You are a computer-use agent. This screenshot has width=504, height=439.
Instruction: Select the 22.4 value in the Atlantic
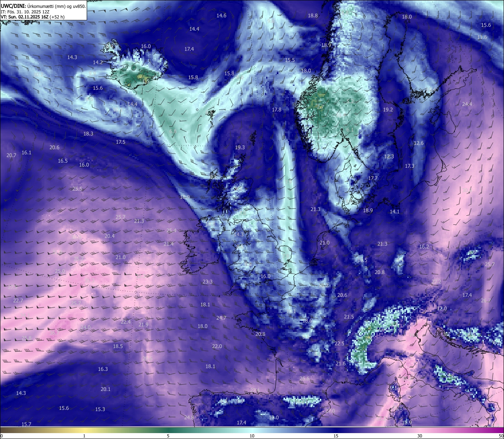click(126, 322)
